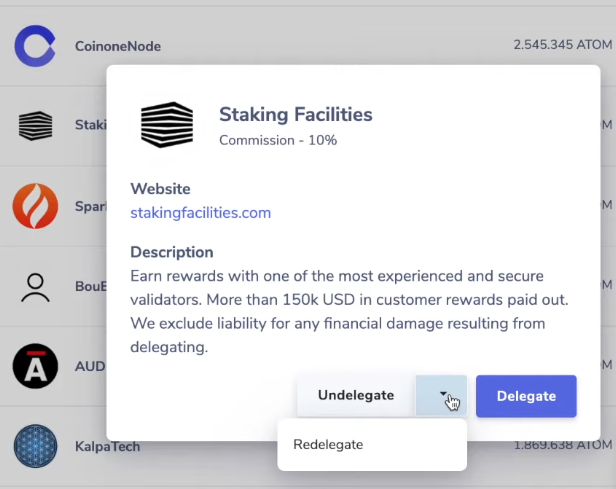Select the CoinoneNode validator name

click(118, 46)
